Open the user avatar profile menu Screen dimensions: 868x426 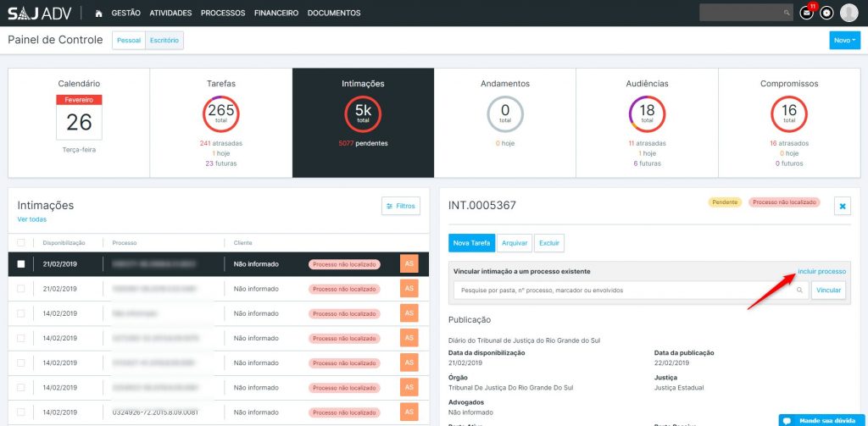tap(849, 13)
